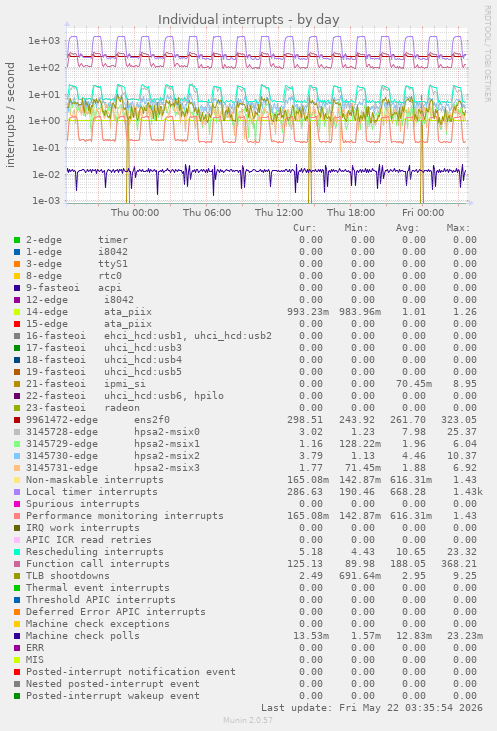This screenshot has width=497, height=731.
Task: Click the Performance monitoring interrupts label
Action: tap(124, 516)
